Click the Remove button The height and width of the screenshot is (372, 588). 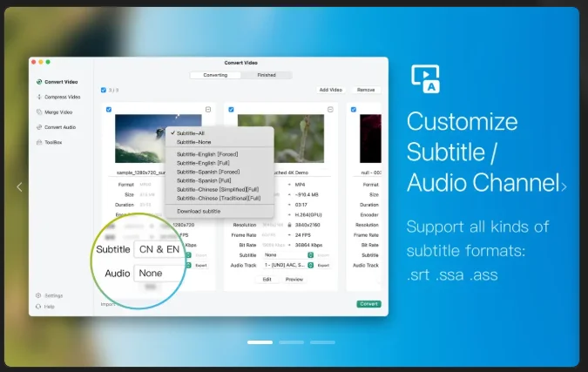(366, 90)
